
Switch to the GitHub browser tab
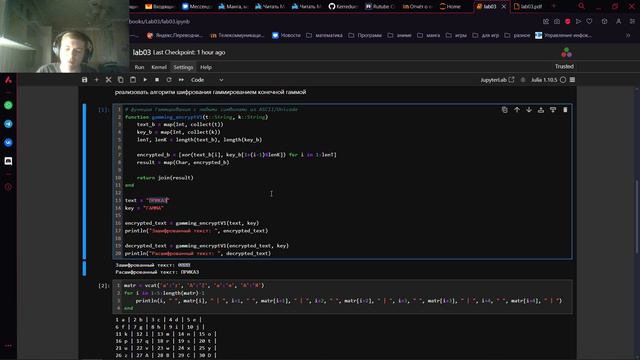pyautogui.click(x=343, y=7)
